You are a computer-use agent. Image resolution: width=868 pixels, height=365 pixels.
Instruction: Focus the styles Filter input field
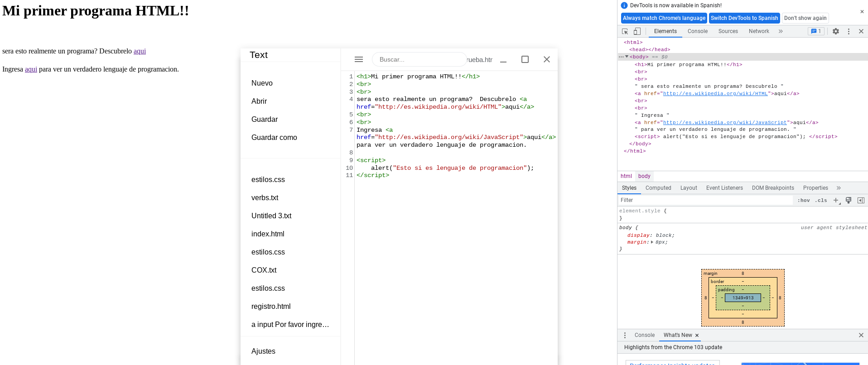coord(707,200)
